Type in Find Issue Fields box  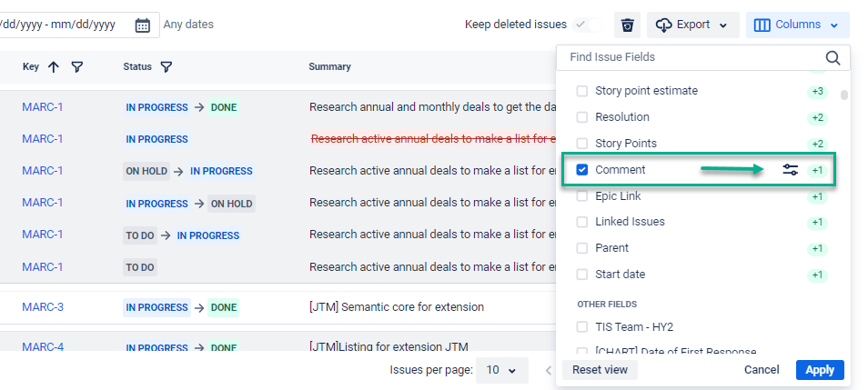tap(691, 57)
